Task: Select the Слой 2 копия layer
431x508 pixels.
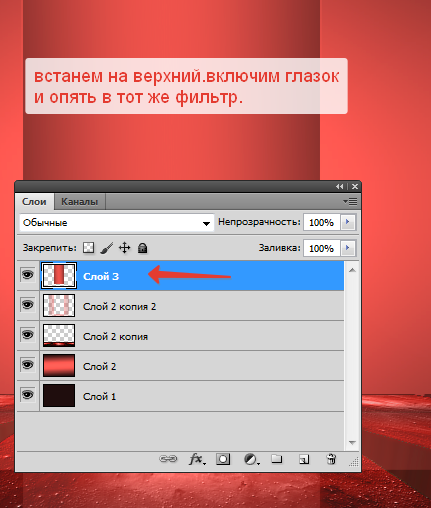Action: pyautogui.click(x=192, y=336)
